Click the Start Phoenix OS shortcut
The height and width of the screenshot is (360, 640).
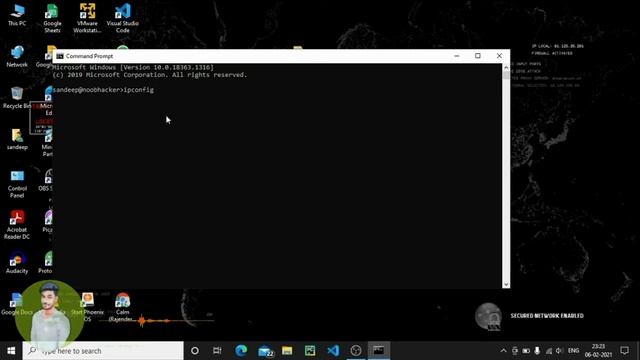tap(87, 307)
